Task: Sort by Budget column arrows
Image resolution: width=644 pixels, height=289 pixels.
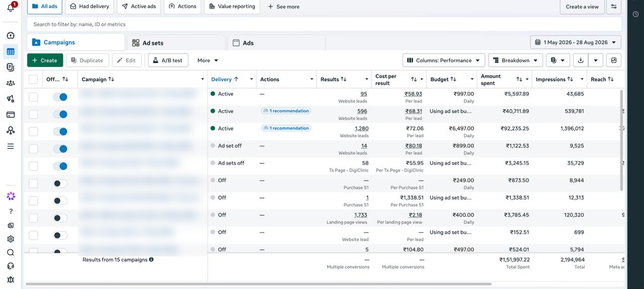Action: tap(453, 79)
